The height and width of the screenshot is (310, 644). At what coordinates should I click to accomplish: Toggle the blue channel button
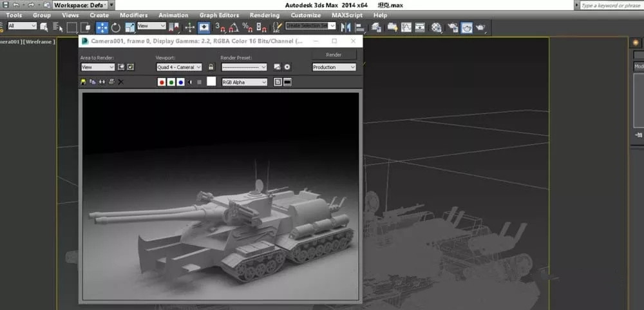tap(181, 82)
